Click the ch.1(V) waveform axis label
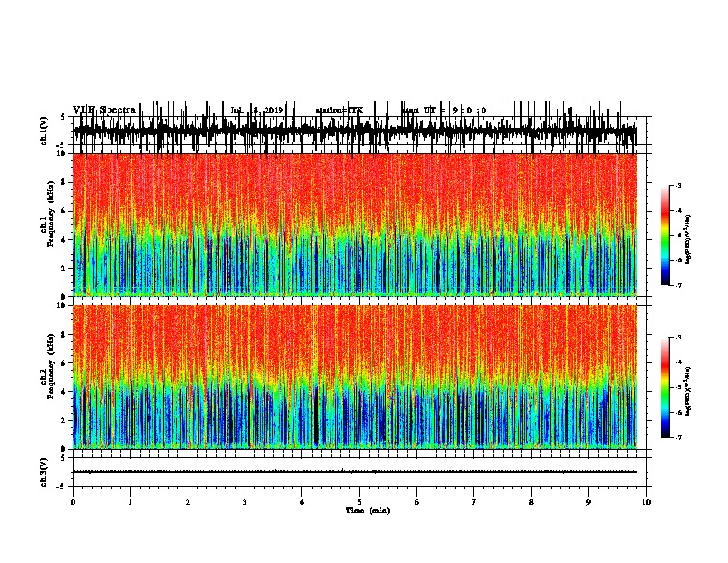Image resolution: width=728 pixels, height=563 pixels. point(44,131)
